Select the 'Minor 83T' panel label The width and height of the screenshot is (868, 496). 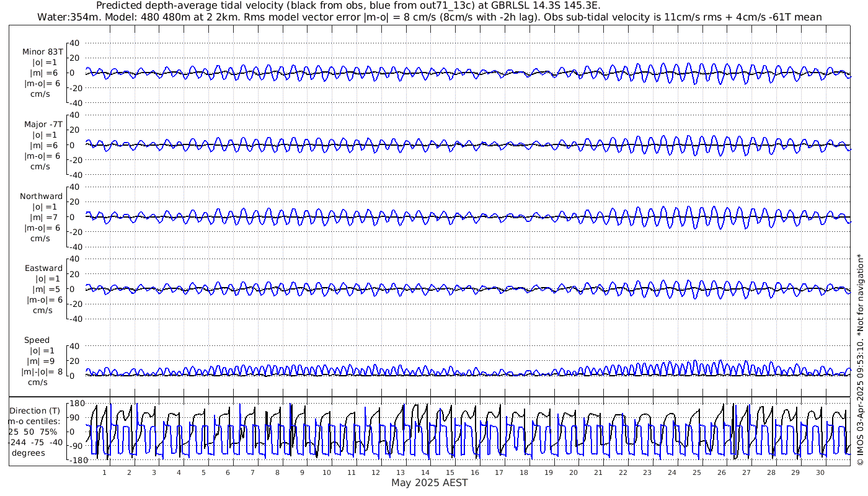pyautogui.click(x=42, y=52)
